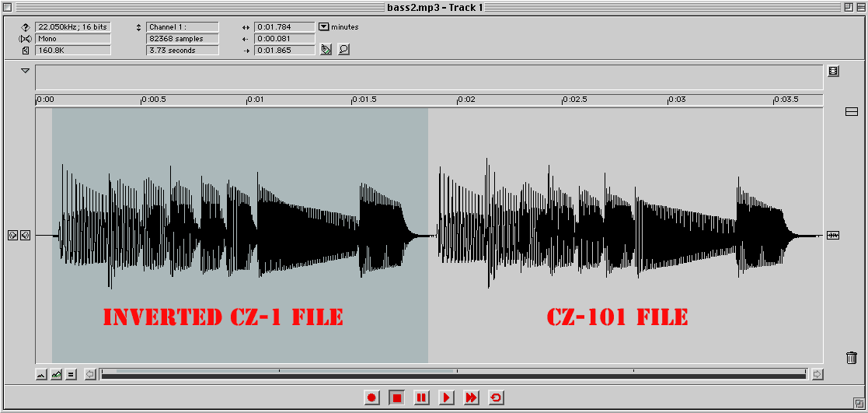
Task: Click the Channel 1 label field
Action: 183,26
